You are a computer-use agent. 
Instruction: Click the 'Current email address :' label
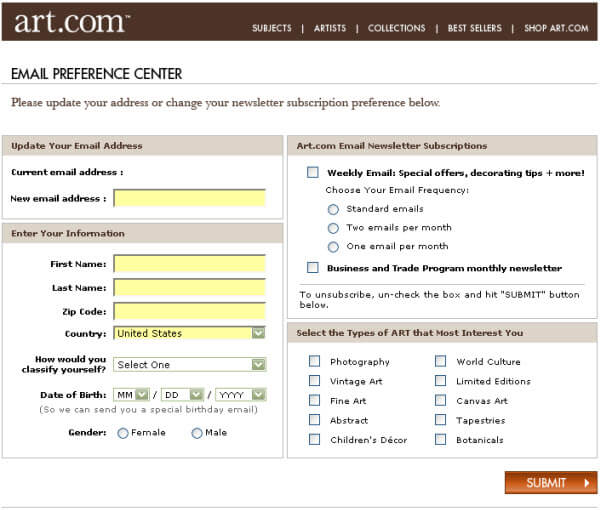coord(67,172)
